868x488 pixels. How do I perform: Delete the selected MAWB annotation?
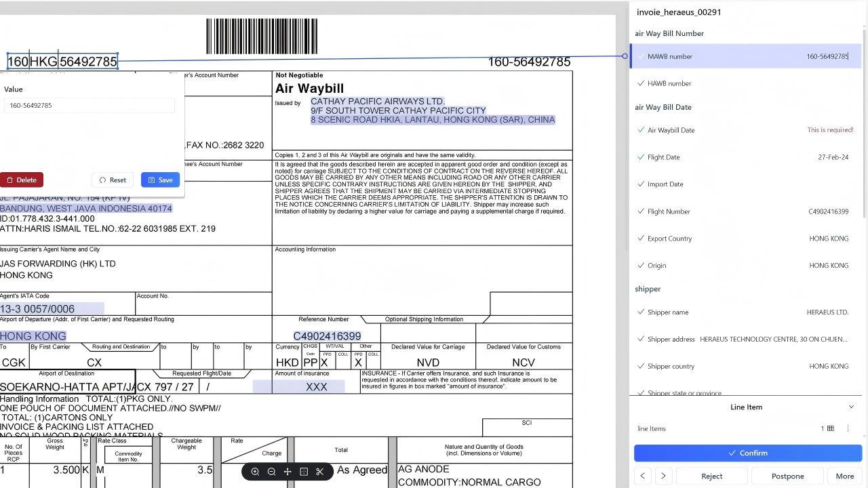click(x=22, y=180)
